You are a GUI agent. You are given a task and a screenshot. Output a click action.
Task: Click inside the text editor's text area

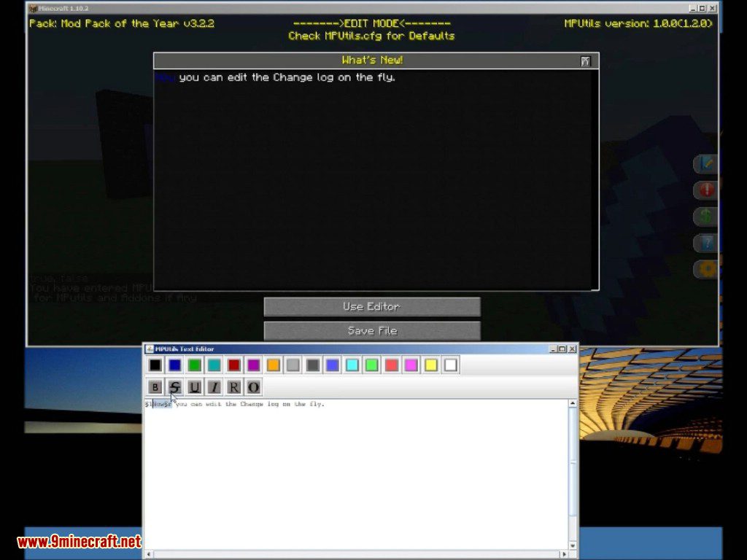[355, 476]
